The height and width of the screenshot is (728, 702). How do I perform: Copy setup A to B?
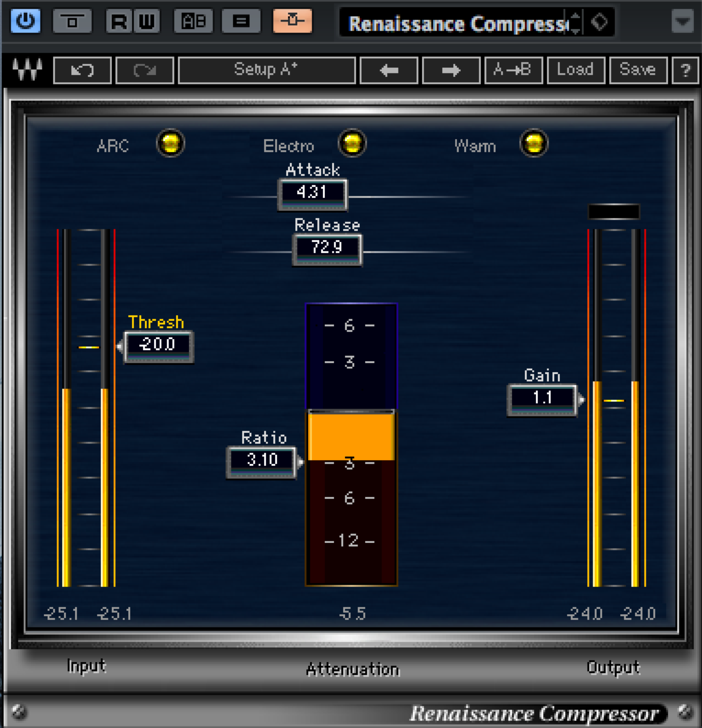[513, 70]
